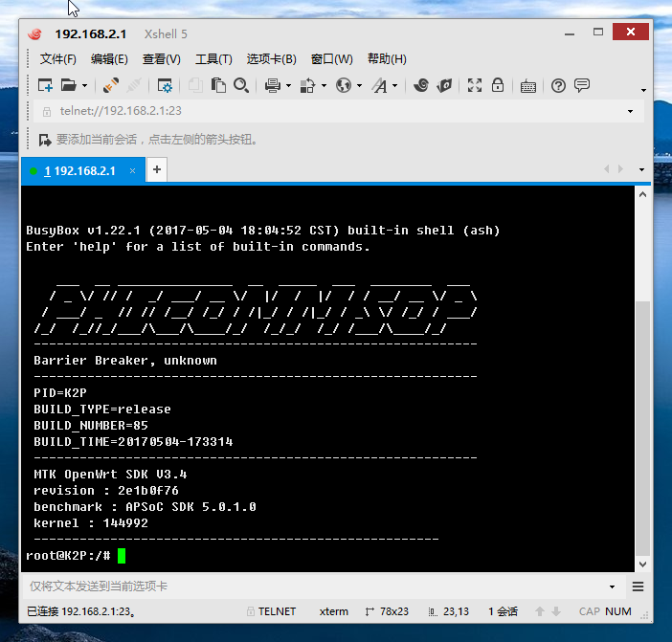The image size is (672, 642).
Task: Click the Copy icon in toolbar
Action: click(x=195, y=86)
